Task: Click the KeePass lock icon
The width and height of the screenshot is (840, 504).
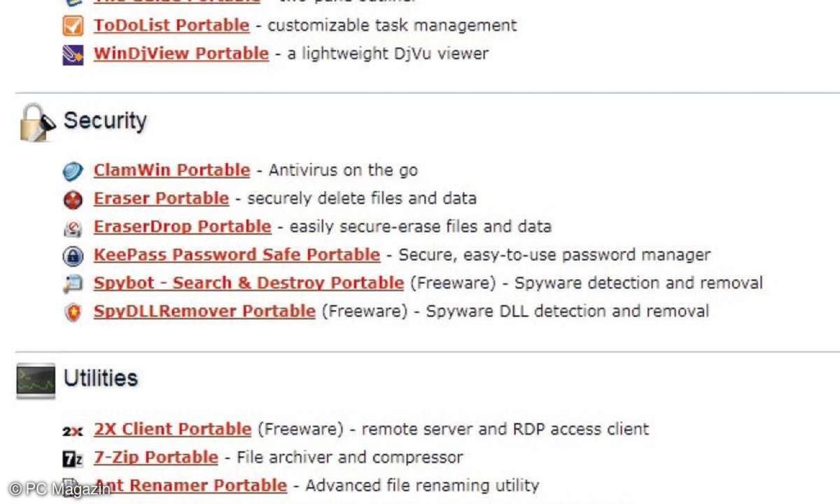Action: (x=73, y=255)
